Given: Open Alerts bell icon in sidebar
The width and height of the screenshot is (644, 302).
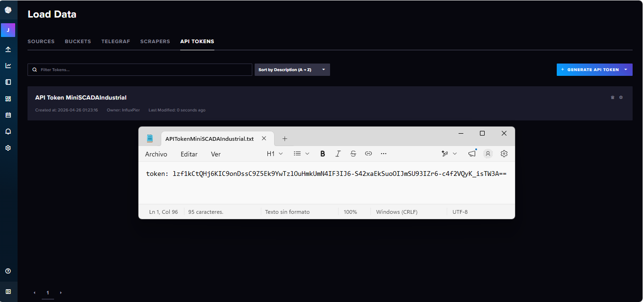Looking at the screenshot, I should coord(8,131).
